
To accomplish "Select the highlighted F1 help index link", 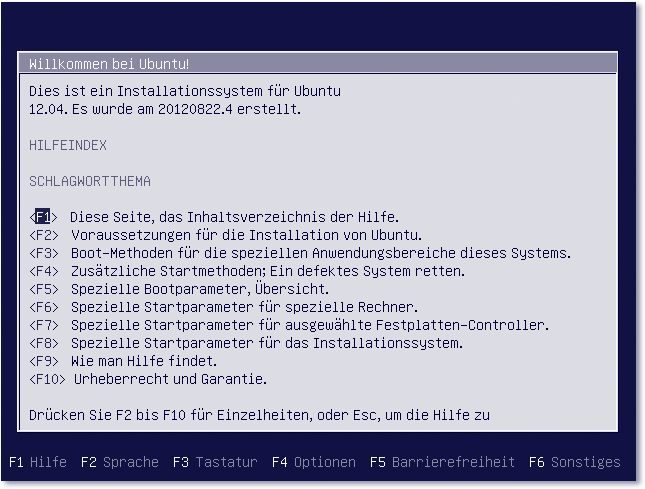I will point(43,217).
